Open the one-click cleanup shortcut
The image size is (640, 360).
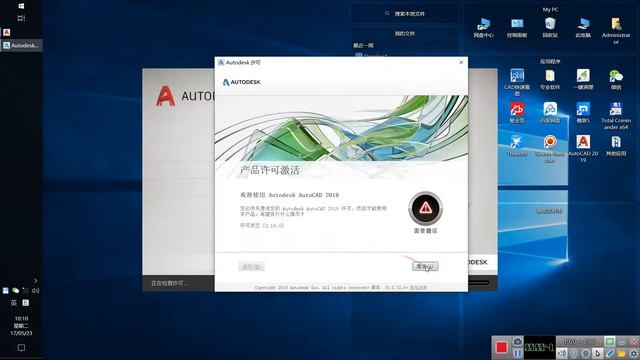tap(583, 80)
